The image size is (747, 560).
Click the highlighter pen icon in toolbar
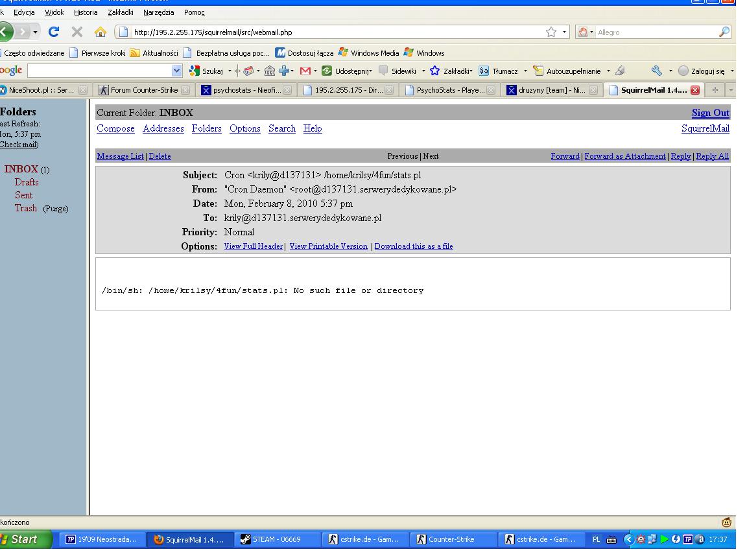(x=620, y=71)
